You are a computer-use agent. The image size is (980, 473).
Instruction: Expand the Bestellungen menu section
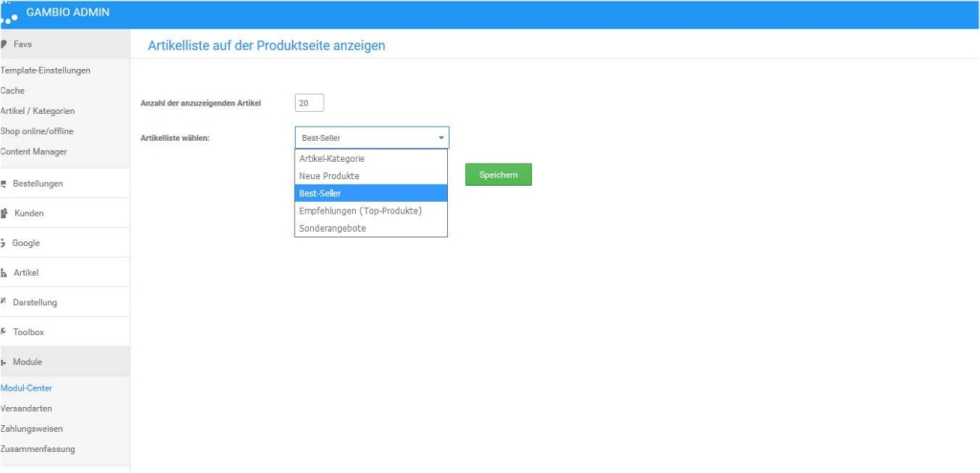(x=65, y=183)
